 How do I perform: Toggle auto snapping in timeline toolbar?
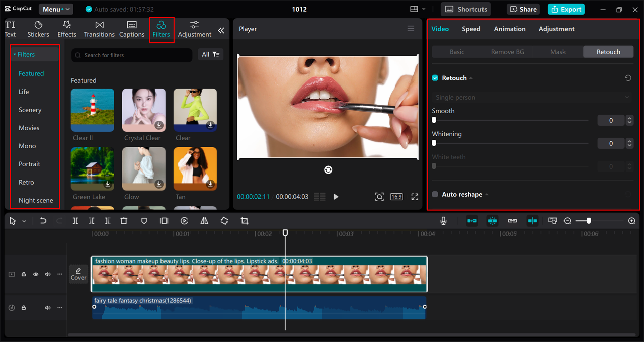(x=492, y=221)
